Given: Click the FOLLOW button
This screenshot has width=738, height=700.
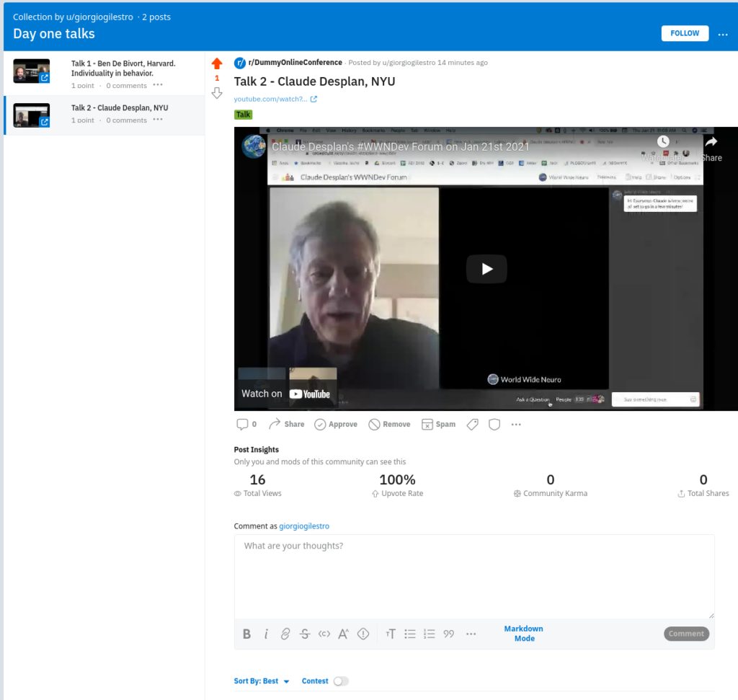Looking at the screenshot, I should point(685,33).
